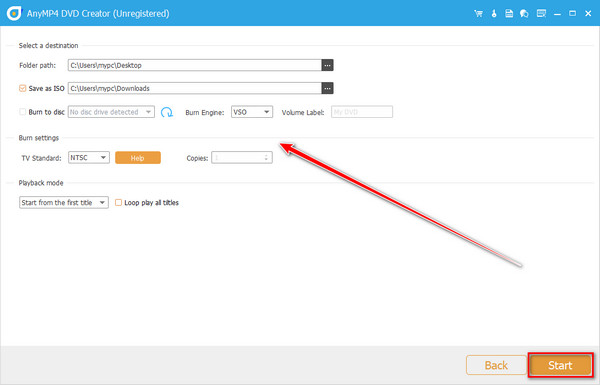The height and width of the screenshot is (385, 600).
Task: Click the 'Select a destination' heading
Action: pos(49,46)
